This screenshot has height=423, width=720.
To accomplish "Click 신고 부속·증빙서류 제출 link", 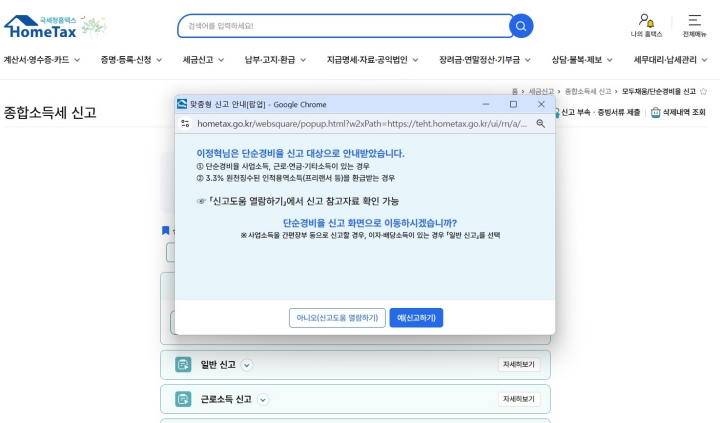I will (600, 112).
